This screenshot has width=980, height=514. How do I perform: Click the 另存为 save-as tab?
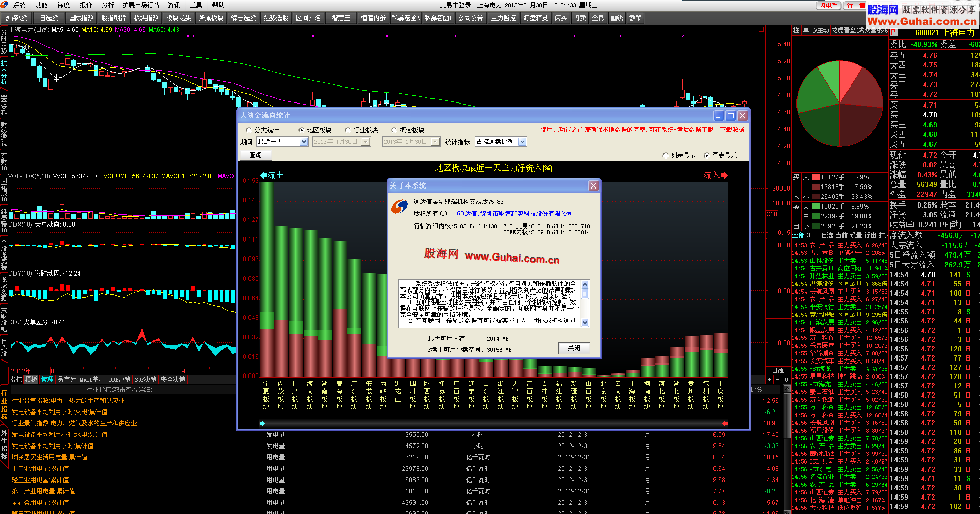pyautogui.click(x=67, y=380)
